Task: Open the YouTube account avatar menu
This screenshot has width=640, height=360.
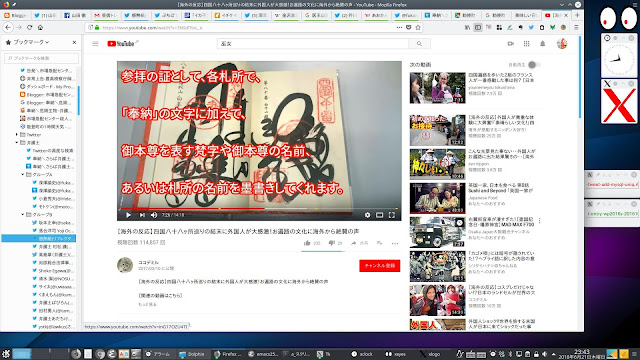Action: point(562,44)
